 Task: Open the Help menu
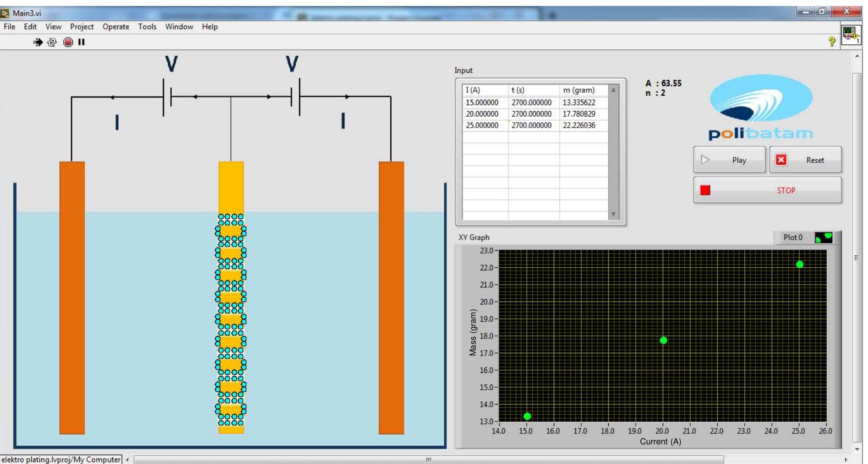pyautogui.click(x=210, y=27)
